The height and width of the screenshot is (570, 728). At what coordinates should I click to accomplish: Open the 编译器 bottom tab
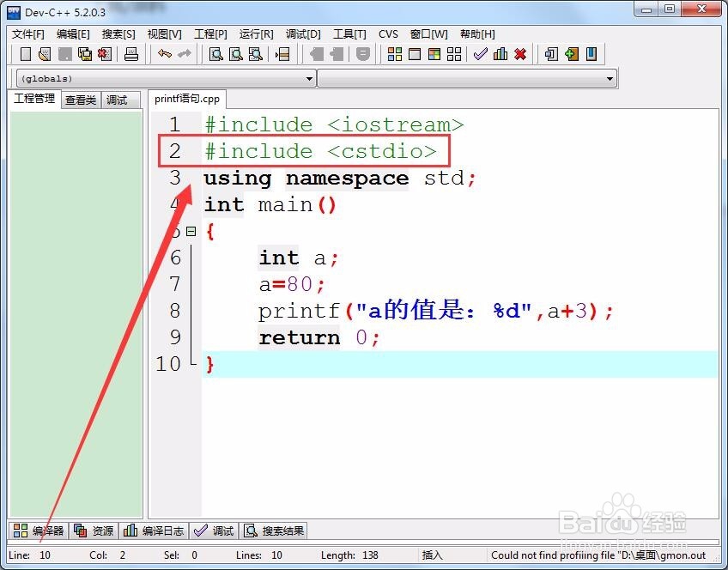pyautogui.click(x=39, y=531)
